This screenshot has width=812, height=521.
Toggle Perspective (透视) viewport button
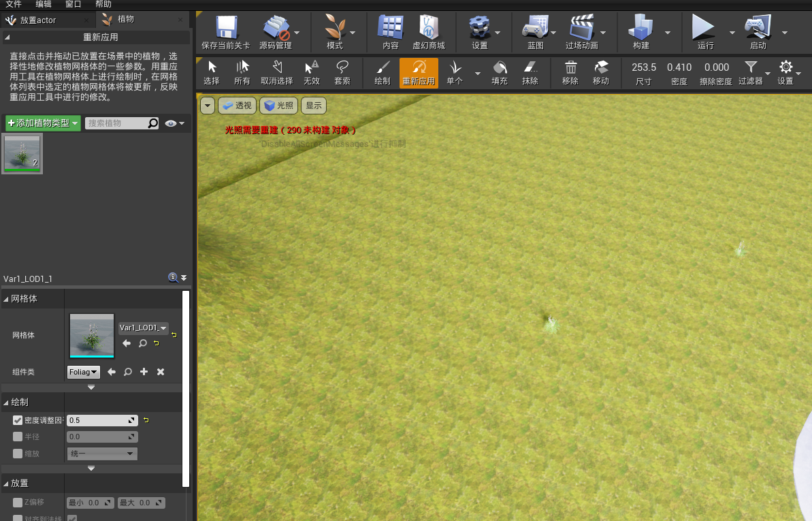(x=237, y=106)
